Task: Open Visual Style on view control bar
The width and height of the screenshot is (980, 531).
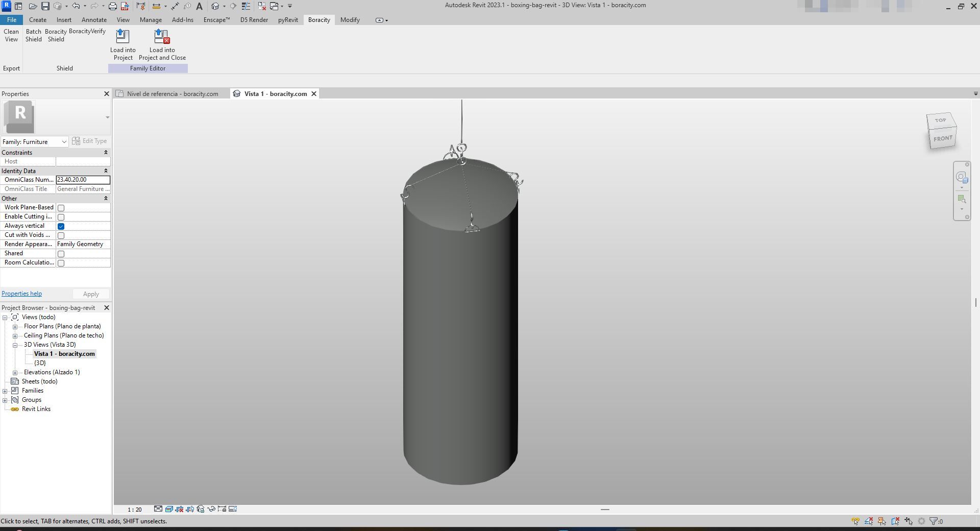Action: point(169,509)
